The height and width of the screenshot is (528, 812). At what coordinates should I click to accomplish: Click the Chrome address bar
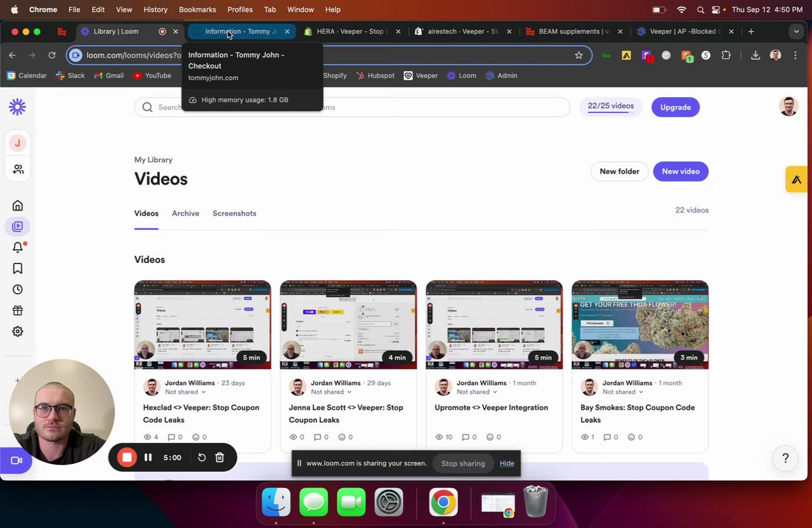[x=329, y=55]
